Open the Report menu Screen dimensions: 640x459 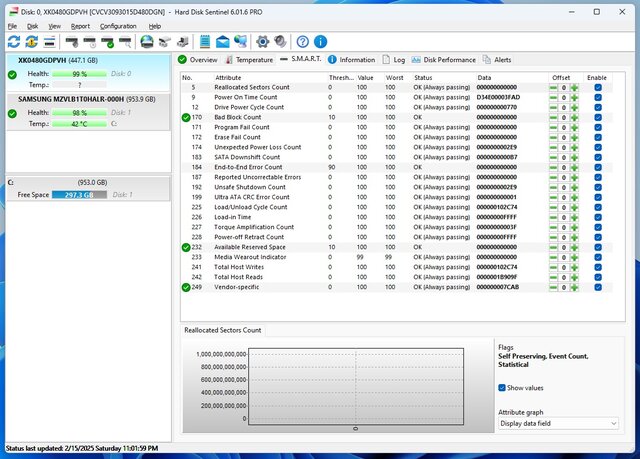point(80,26)
